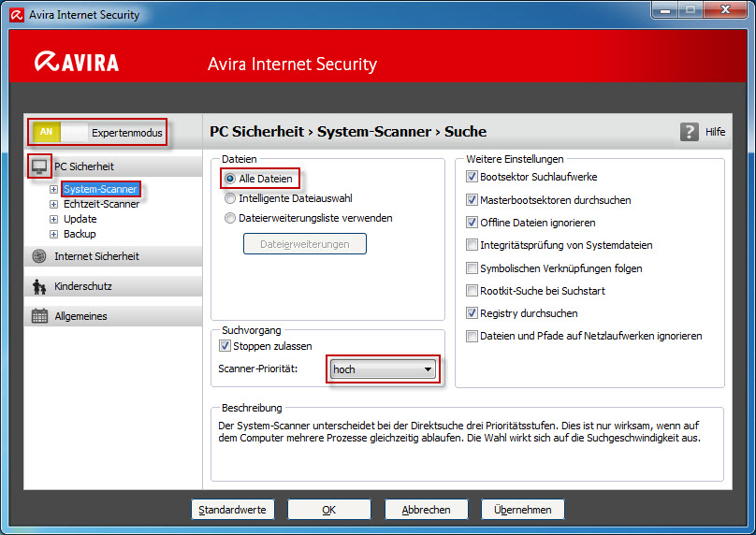Open help via the question mark icon
This screenshot has height=535, width=756.
(x=689, y=132)
